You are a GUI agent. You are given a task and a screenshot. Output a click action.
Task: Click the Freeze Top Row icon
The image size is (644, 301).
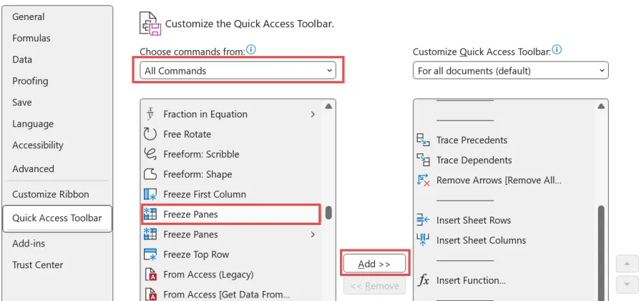[150, 254]
